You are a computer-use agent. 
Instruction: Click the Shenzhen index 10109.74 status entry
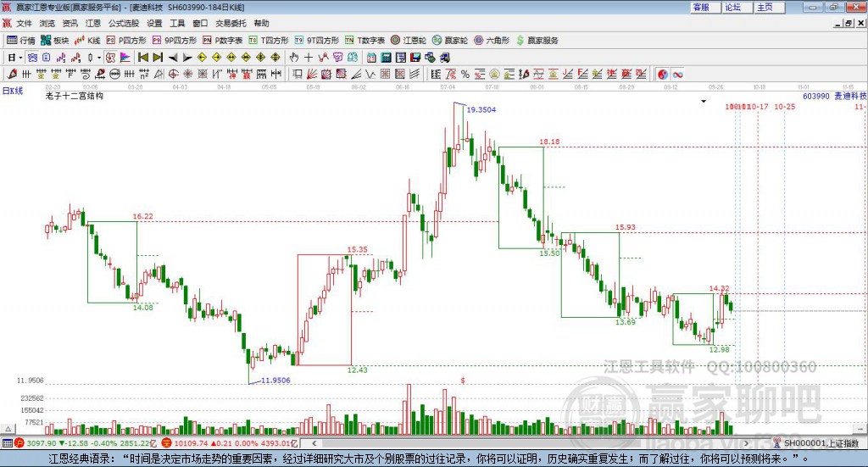pos(230,443)
